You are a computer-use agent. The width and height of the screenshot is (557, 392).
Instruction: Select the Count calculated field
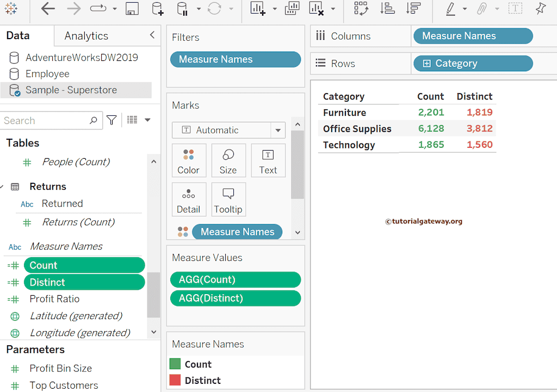pyautogui.click(x=84, y=265)
